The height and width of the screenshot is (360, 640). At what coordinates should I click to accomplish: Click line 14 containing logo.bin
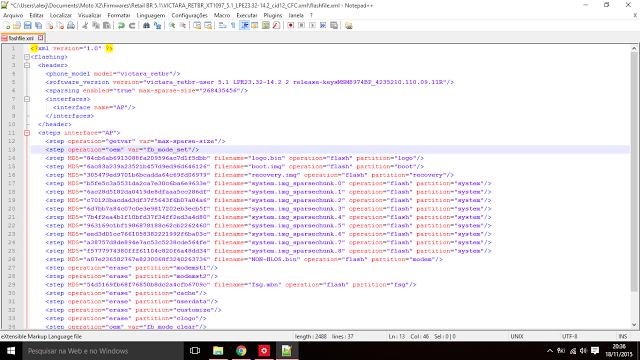[330, 158]
